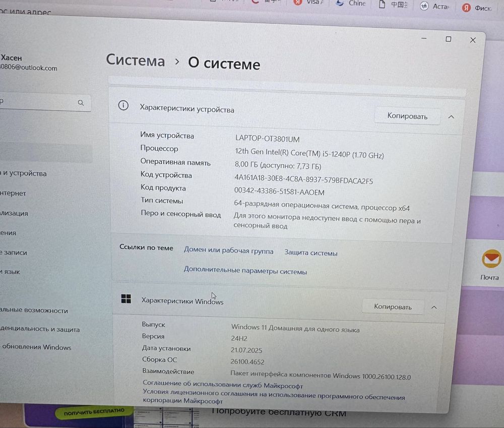
Task: Select the Характеристики устройства heading
Action: pyautogui.click(x=187, y=109)
